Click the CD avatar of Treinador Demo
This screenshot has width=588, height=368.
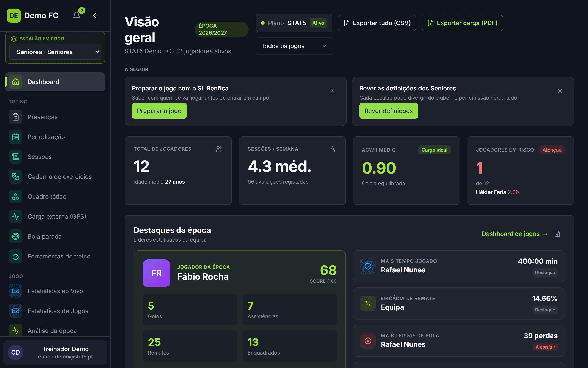pyautogui.click(x=16, y=352)
